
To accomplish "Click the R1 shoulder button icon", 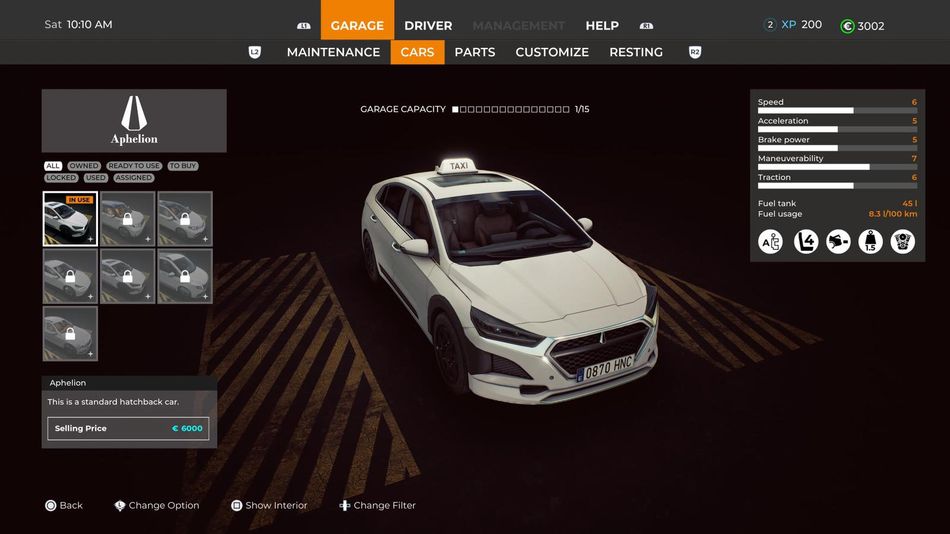I will (x=646, y=25).
